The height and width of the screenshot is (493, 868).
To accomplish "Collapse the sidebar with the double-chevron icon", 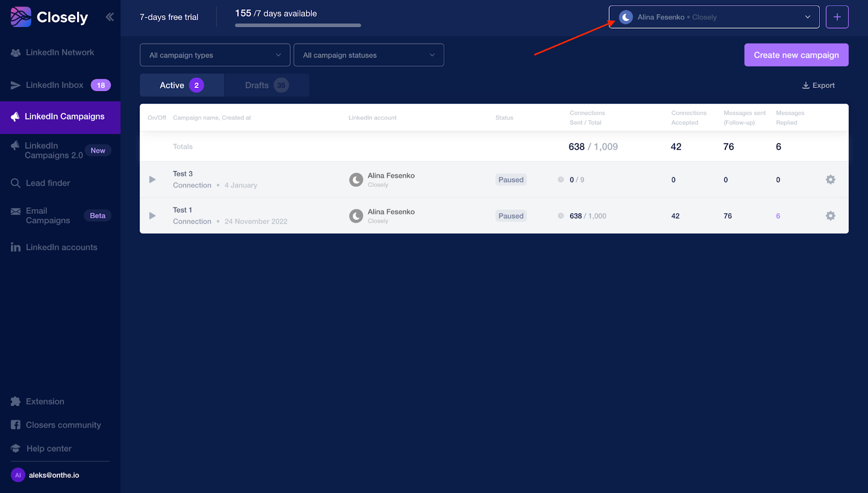I will (110, 17).
